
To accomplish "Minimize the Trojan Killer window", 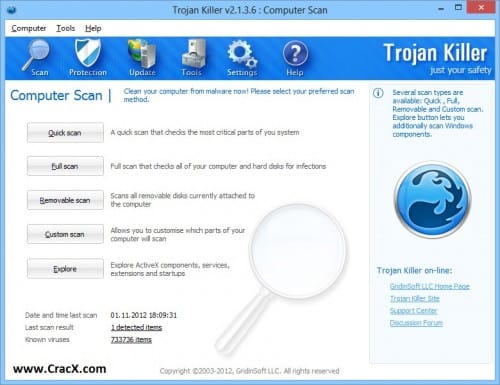I will pyautogui.click(x=441, y=8).
